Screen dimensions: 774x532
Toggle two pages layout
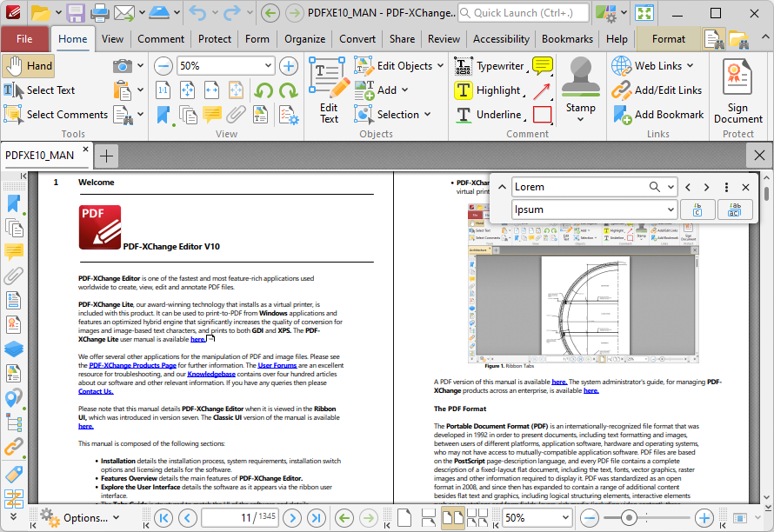[x=452, y=518]
